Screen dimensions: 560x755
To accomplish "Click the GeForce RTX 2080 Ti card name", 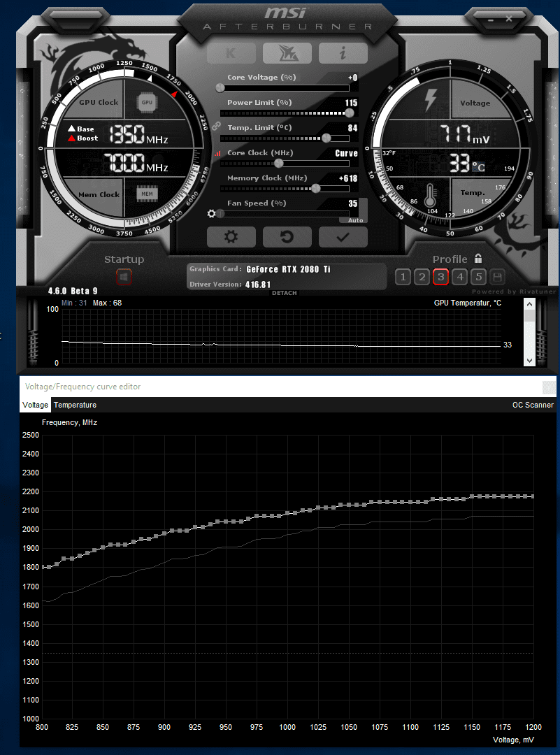I will [x=288, y=269].
